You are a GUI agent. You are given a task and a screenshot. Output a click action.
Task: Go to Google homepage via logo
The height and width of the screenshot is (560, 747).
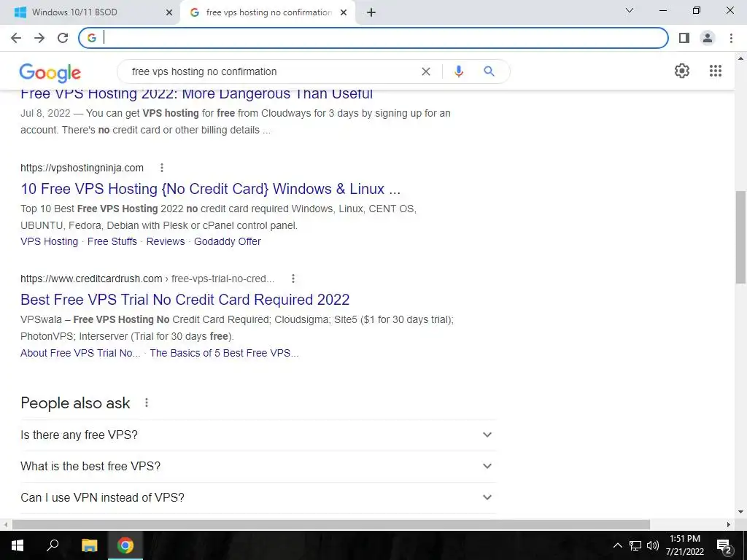pyautogui.click(x=50, y=73)
